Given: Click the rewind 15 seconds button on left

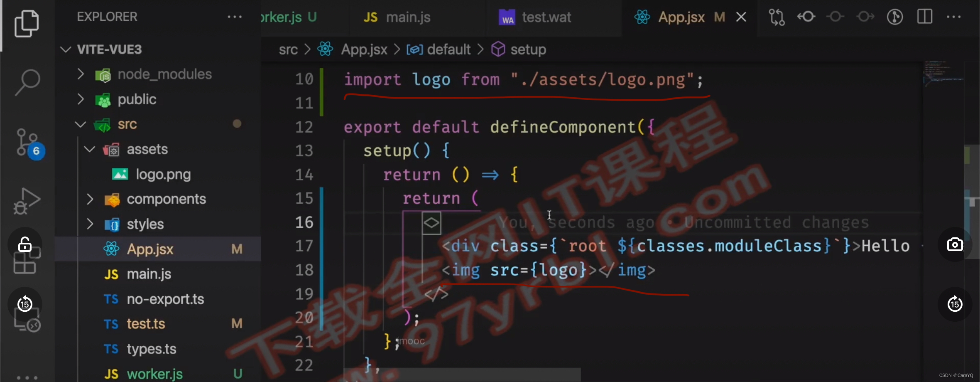Looking at the screenshot, I should tap(25, 304).
